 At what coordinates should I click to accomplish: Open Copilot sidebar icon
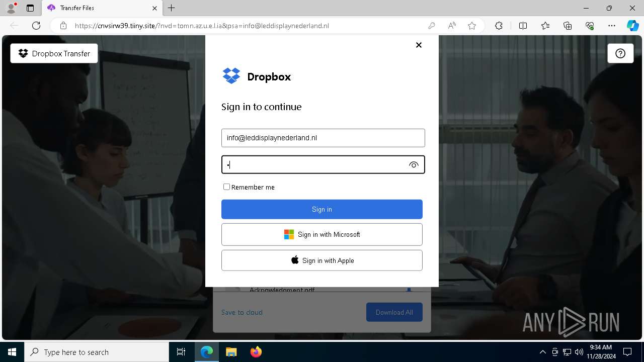tap(632, 26)
